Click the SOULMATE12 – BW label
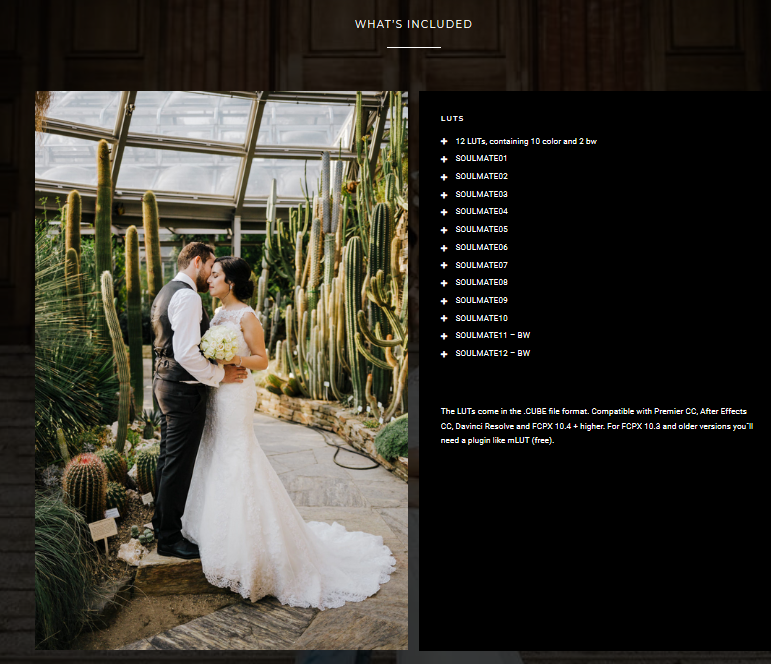The image size is (771, 664). tap(492, 353)
